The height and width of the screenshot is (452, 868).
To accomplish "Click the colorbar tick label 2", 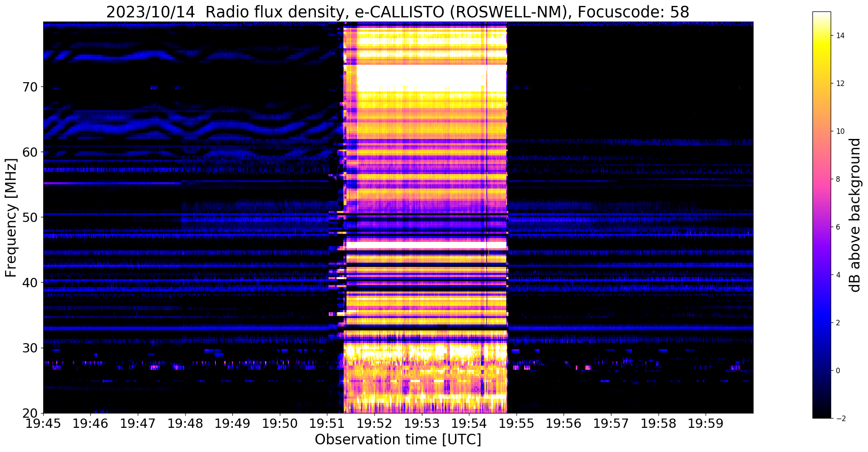I will click(837, 323).
